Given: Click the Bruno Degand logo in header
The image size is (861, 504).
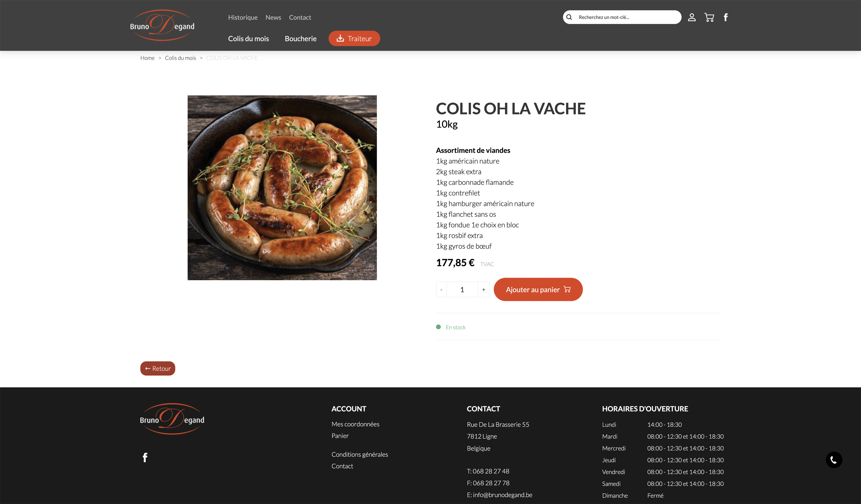Looking at the screenshot, I should (162, 25).
